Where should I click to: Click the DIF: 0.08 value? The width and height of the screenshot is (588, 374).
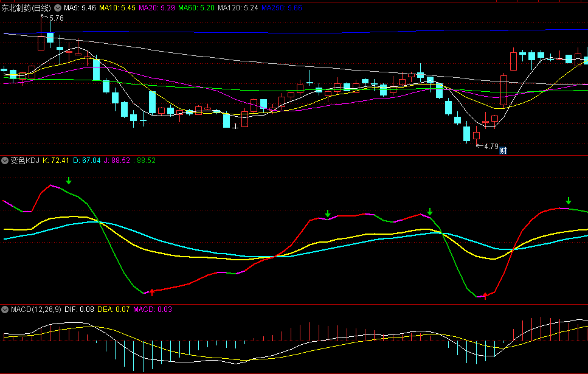pyautogui.click(x=79, y=310)
